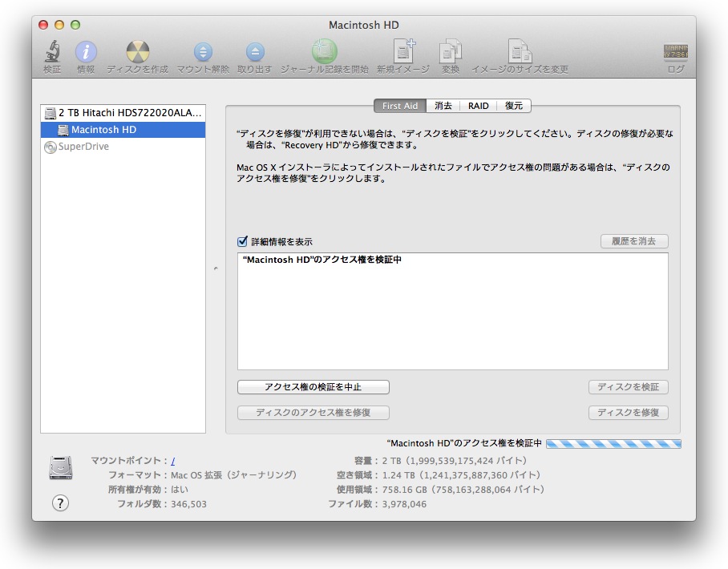This screenshot has height=569, width=728.
Task: Switch to the RAID tab
Action: click(x=479, y=106)
